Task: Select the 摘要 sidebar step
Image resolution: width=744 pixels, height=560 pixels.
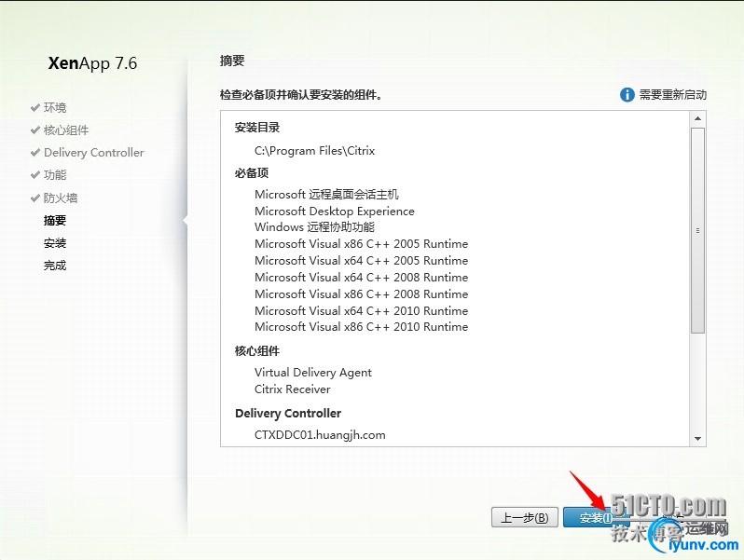Action: (x=55, y=221)
